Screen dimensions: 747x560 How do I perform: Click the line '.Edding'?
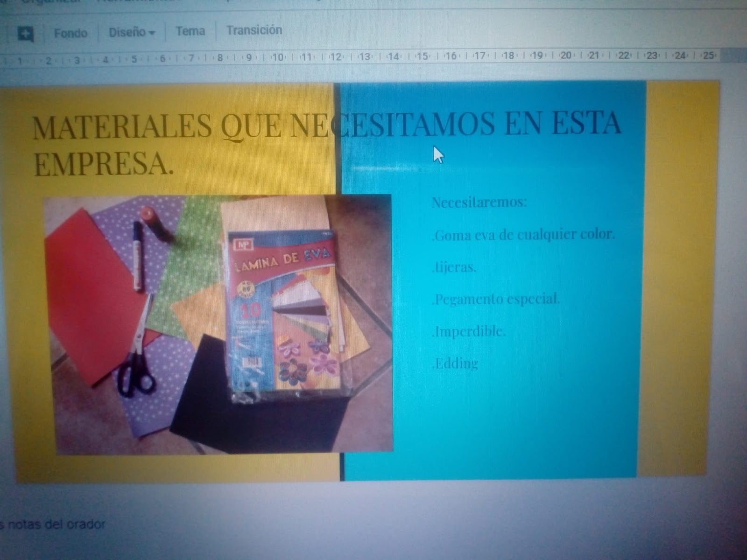click(455, 363)
